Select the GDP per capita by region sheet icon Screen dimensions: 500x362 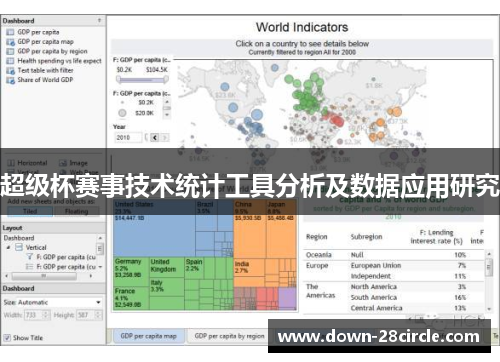[x=10, y=51]
